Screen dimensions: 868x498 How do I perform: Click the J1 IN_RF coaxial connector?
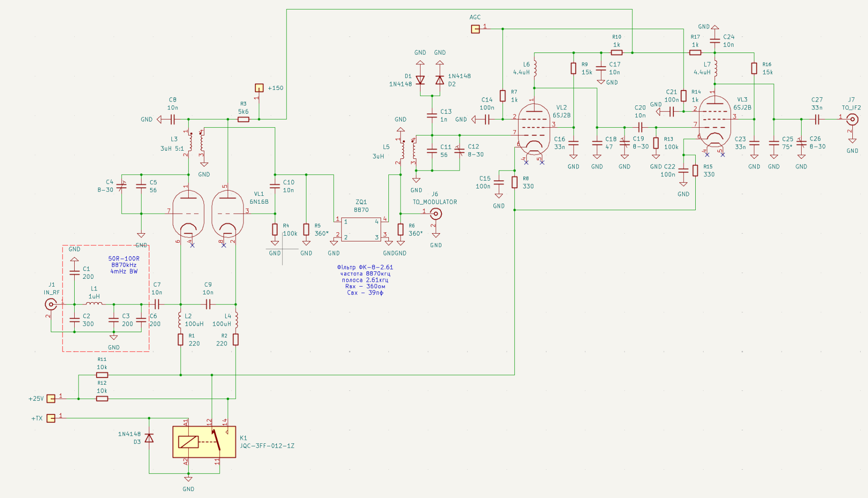(x=51, y=304)
